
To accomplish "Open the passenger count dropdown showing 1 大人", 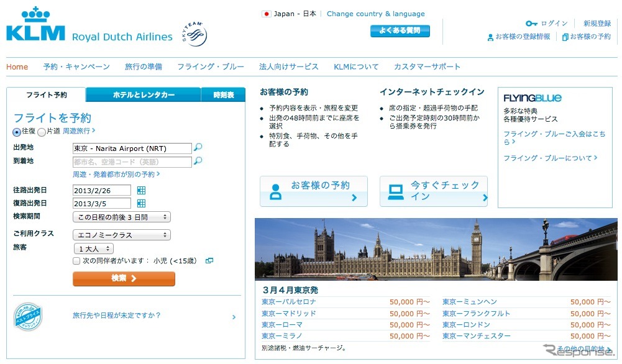I will [94, 248].
